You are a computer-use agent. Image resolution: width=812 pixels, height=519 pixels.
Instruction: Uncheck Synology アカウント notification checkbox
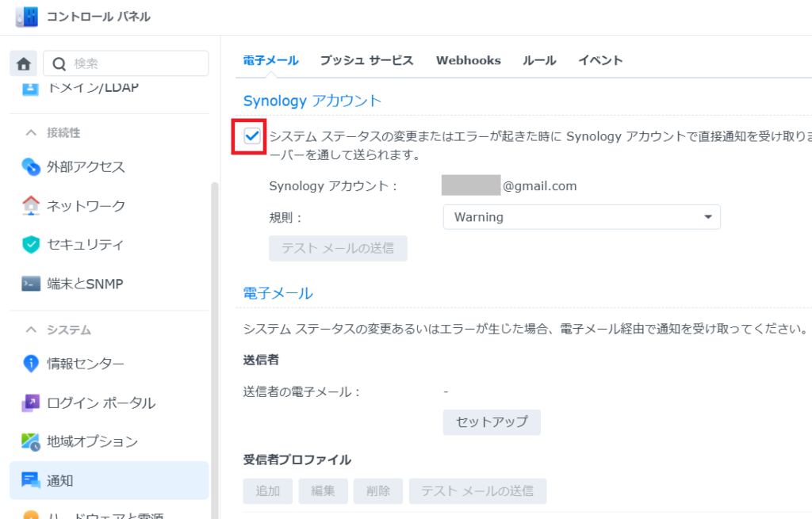(251, 137)
